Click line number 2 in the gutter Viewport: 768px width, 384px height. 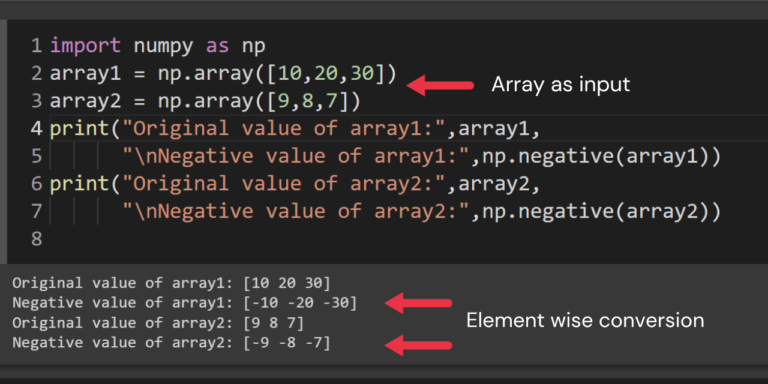(x=36, y=73)
